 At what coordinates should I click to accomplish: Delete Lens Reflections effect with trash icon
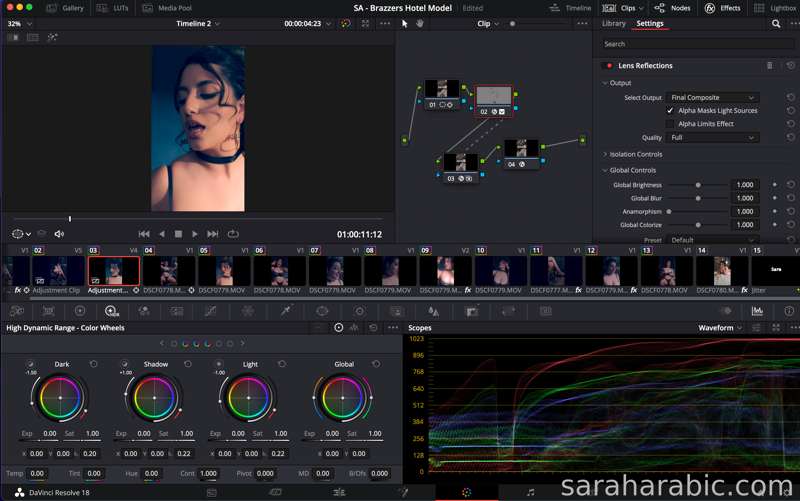(769, 66)
